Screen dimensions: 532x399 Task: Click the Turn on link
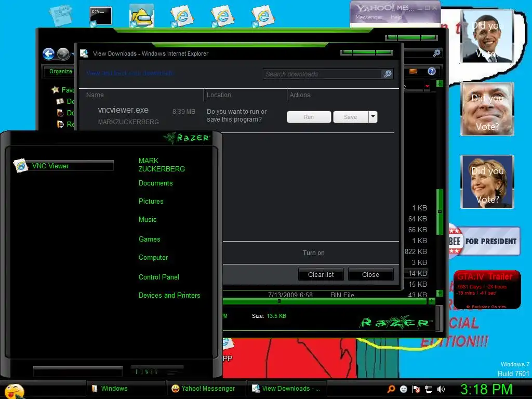313,253
